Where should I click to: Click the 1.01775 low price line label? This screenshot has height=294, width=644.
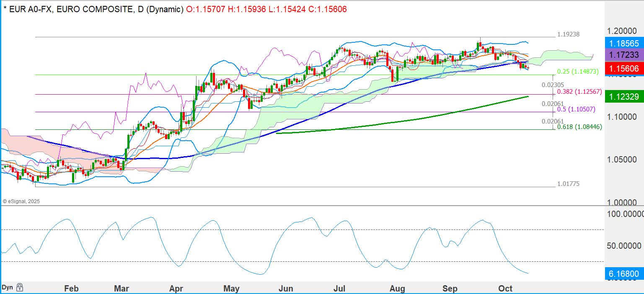pyautogui.click(x=568, y=184)
